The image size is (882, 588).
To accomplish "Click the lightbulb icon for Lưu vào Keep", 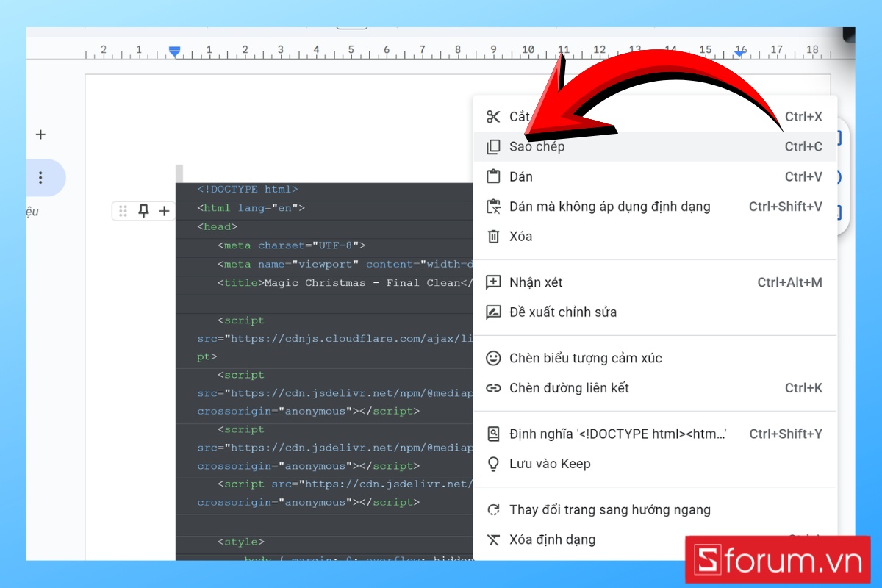I will click(x=493, y=463).
